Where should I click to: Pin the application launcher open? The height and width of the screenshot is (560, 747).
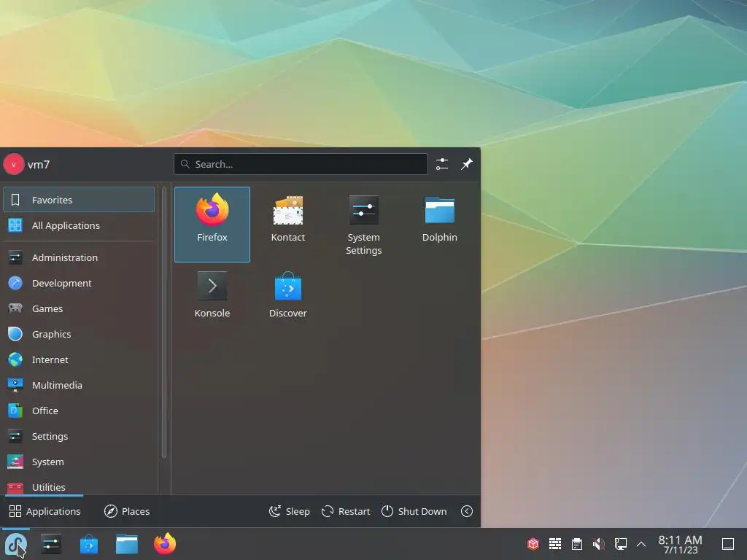tap(466, 164)
